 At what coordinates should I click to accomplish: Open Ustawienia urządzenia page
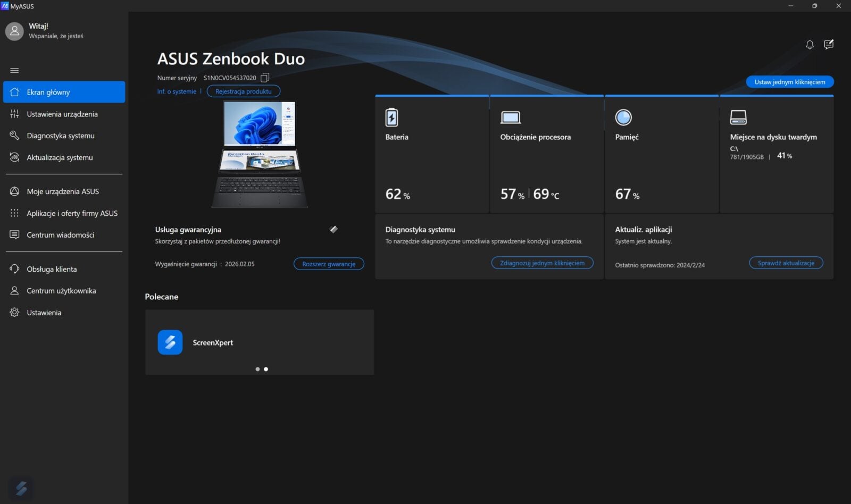coord(64,114)
